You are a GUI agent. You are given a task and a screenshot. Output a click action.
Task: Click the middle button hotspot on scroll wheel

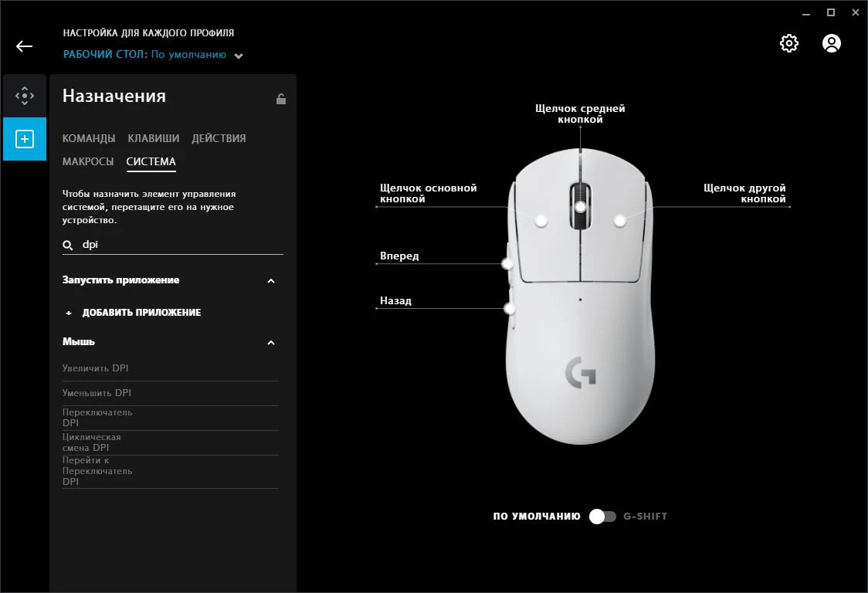pyautogui.click(x=580, y=207)
